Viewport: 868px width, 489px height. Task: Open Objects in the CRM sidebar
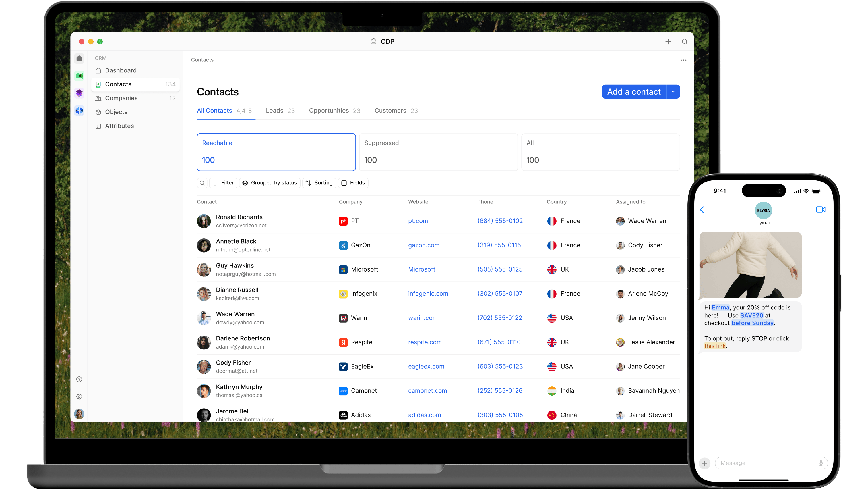pyautogui.click(x=135, y=112)
